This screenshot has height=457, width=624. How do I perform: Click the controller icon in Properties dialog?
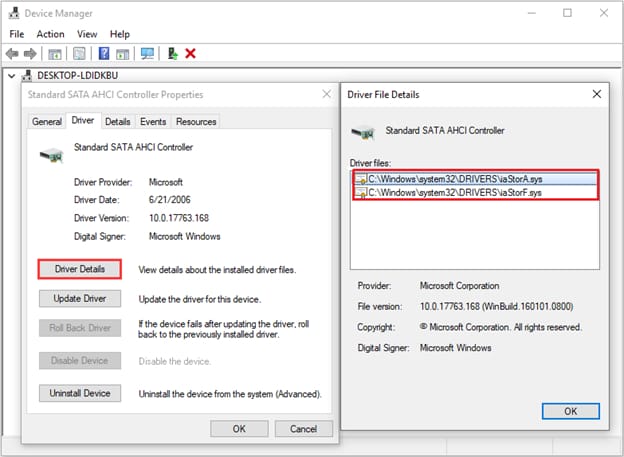pyautogui.click(x=52, y=155)
